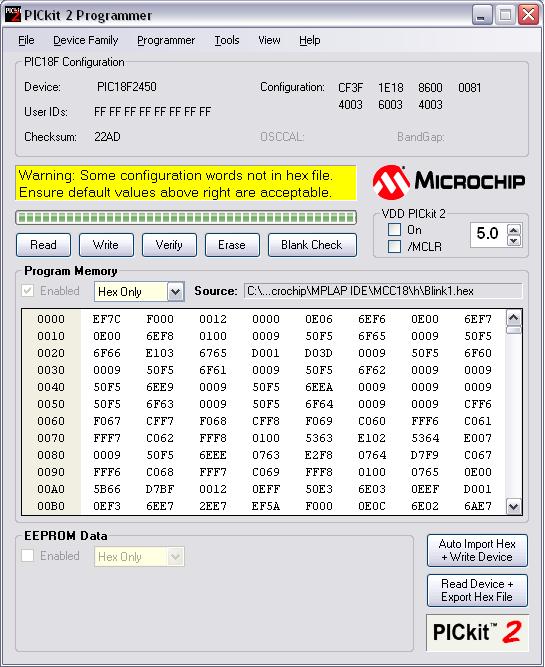Open Program Memory Hex Only dropdown
545x667 pixels.
(175, 292)
